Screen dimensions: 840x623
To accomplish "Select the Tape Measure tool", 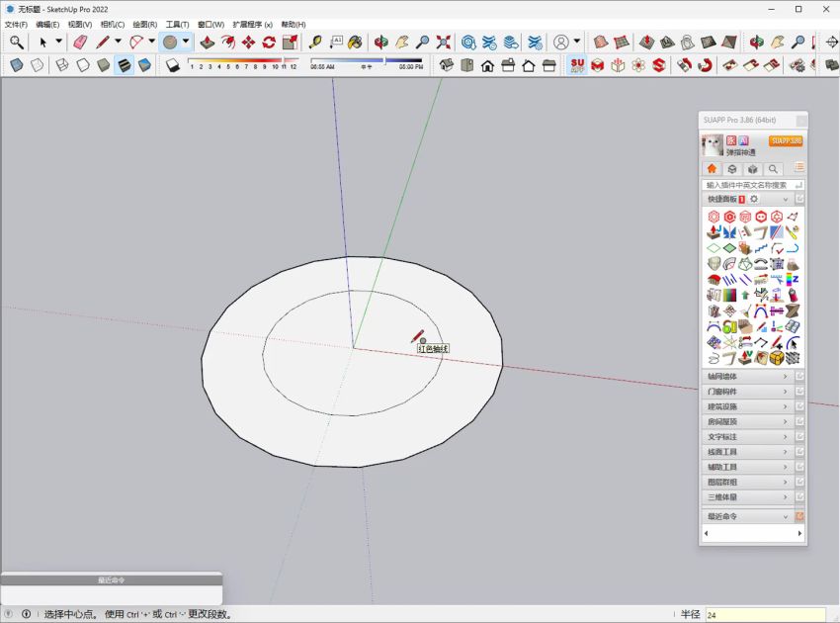I will (315, 42).
